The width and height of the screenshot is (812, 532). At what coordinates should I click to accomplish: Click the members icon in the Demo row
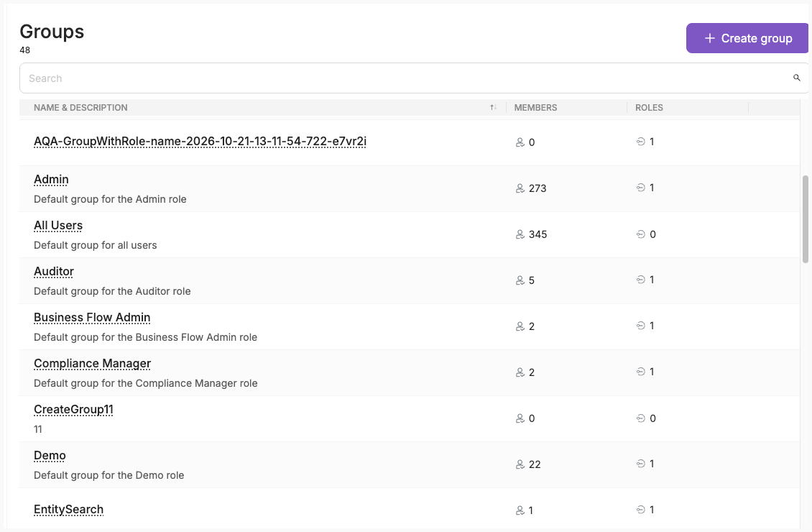pos(520,464)
